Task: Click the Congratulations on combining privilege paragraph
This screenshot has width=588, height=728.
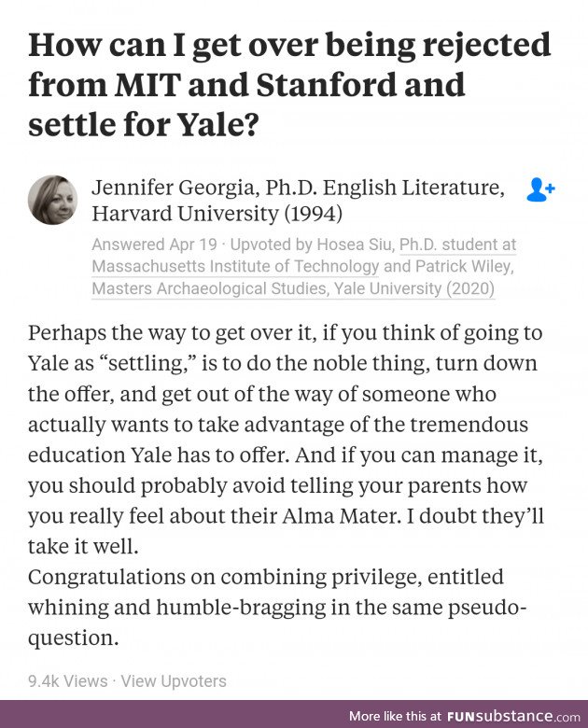Action: coord(278,608)
